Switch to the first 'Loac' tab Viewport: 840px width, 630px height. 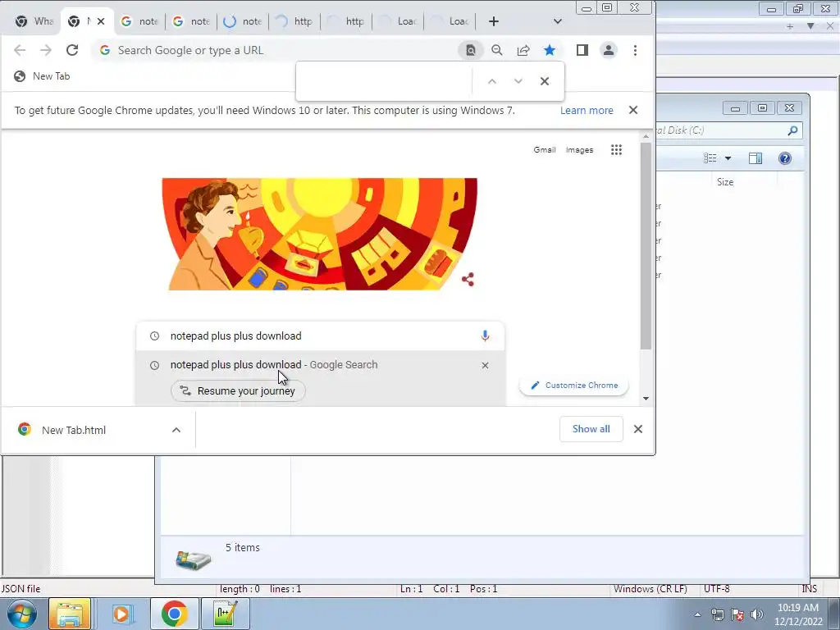398,21
